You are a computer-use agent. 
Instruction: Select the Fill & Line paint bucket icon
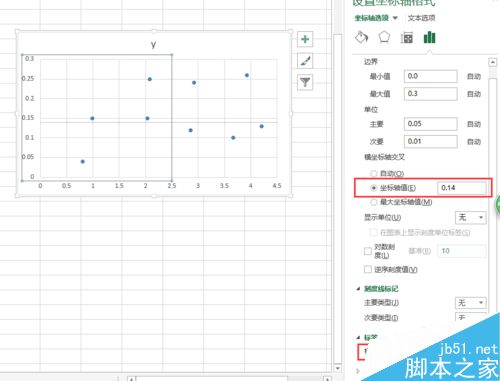(362, 37)
